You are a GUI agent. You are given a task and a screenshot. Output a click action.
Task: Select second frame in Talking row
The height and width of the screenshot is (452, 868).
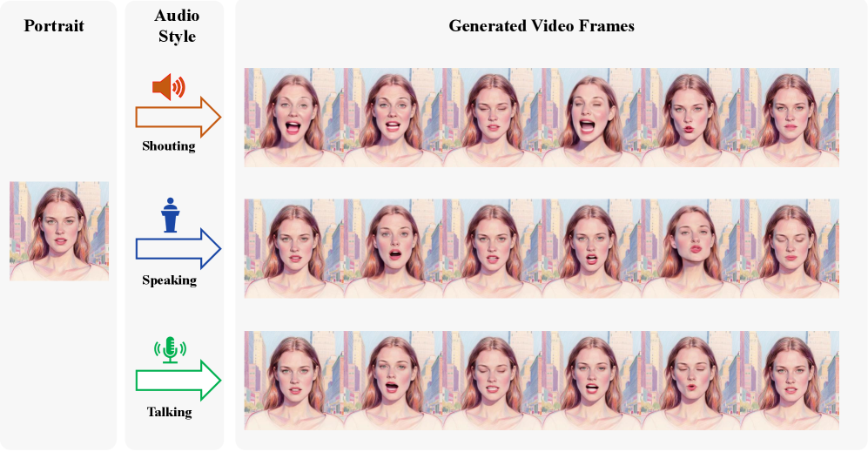[x=393, y=381]
